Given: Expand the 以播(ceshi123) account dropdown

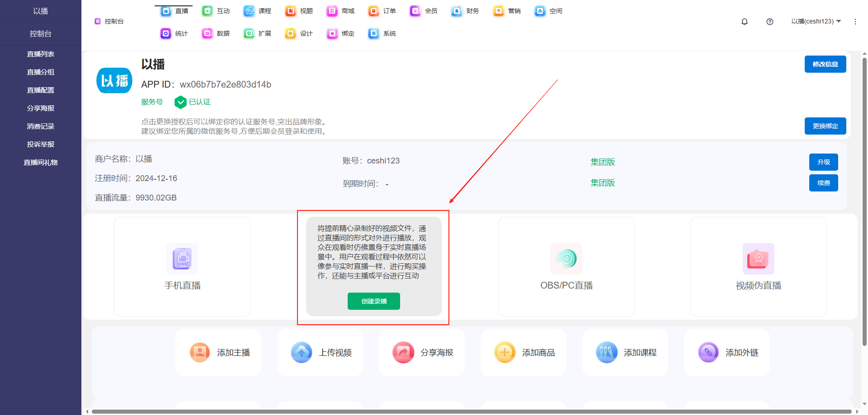Looking at the screenshot, I should (x=816, y=22).
